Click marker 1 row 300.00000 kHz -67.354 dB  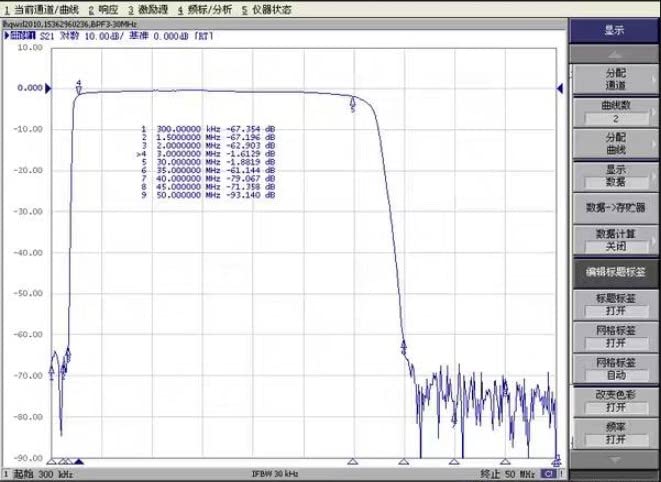[x=208, y=129]
